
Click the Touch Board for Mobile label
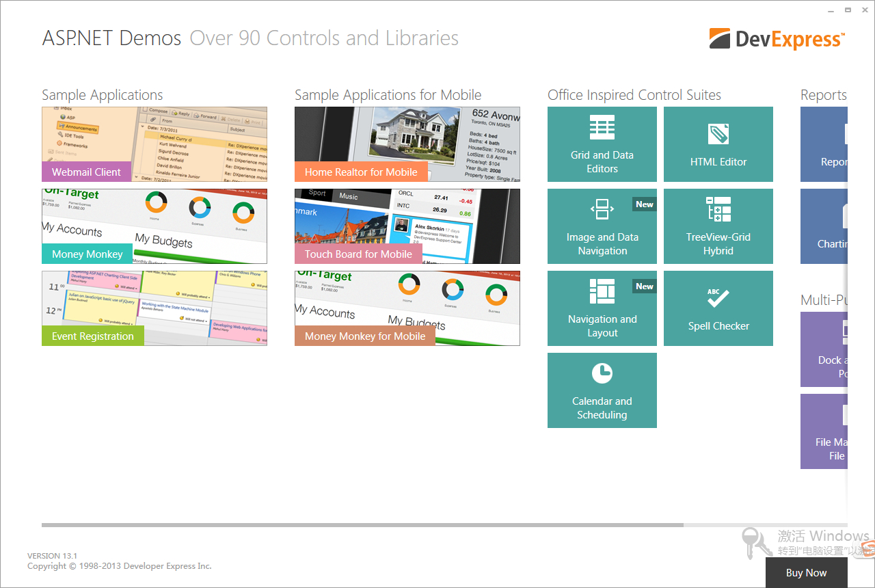click(358, 254)
